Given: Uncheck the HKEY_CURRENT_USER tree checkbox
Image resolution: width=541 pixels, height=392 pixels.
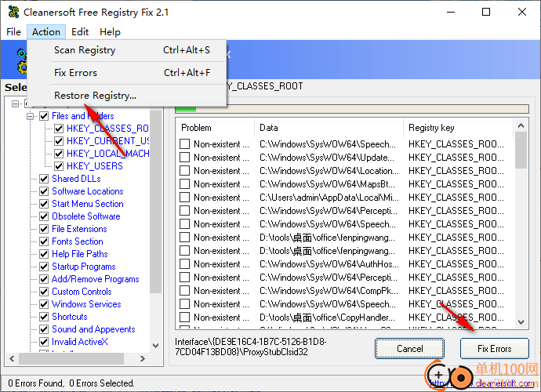Looking at the screenshot, I should coord(59,141).
